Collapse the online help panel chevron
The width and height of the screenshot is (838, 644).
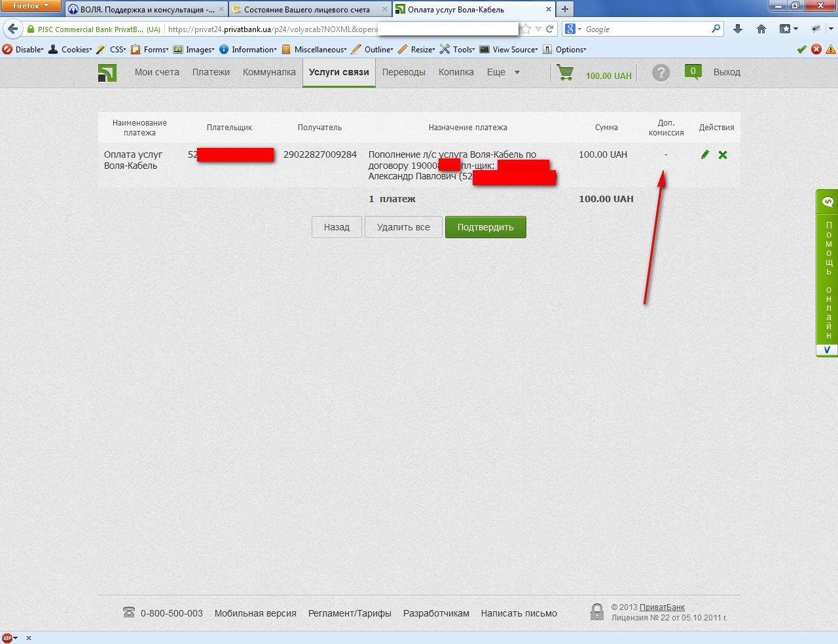[x=828, y=350]
